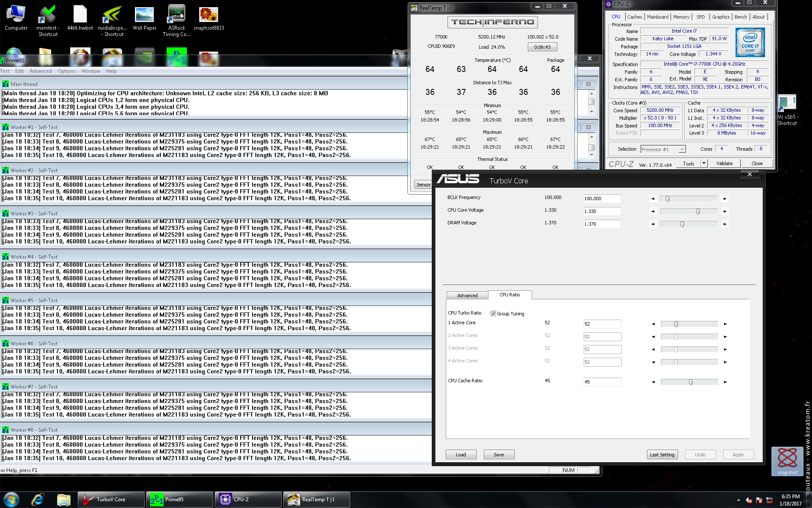The image size is (812, 508).
Task: Click the Windows Start button
Action: pos(11,500)
